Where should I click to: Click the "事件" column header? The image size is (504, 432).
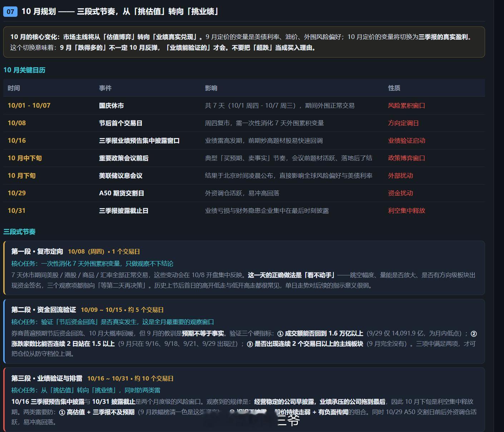pyautogui.click(x=105, y=88)
